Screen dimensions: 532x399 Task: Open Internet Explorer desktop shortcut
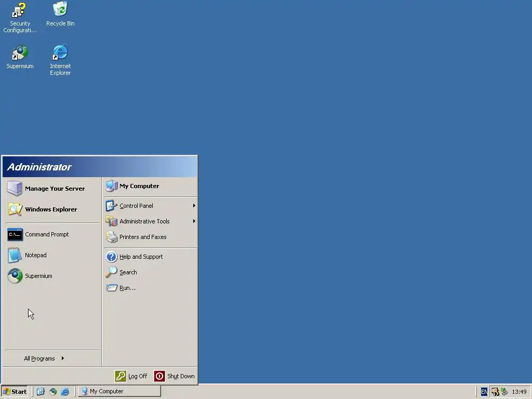(x=60, y=60)
